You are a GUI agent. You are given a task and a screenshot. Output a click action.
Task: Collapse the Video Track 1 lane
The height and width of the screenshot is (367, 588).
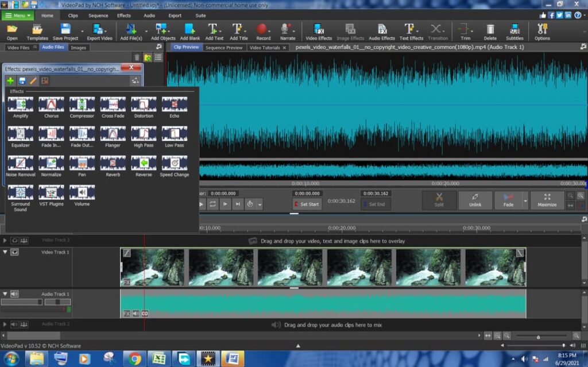[4, 251]
